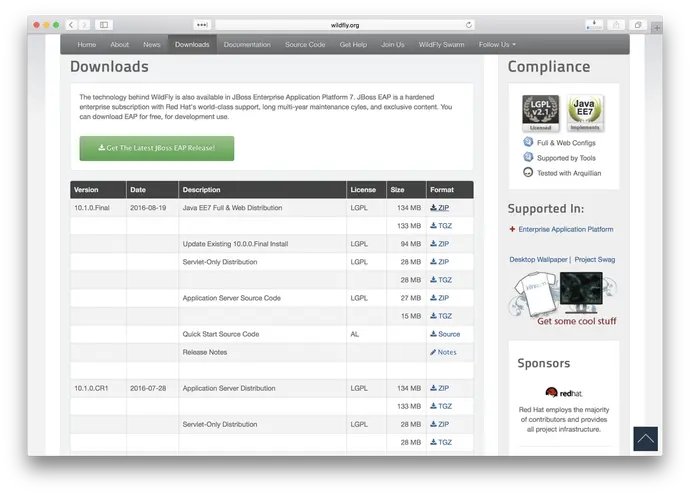Open the WildFly Swarm navigation item
This screenshot has height=495, width=690.
point(441,44)
